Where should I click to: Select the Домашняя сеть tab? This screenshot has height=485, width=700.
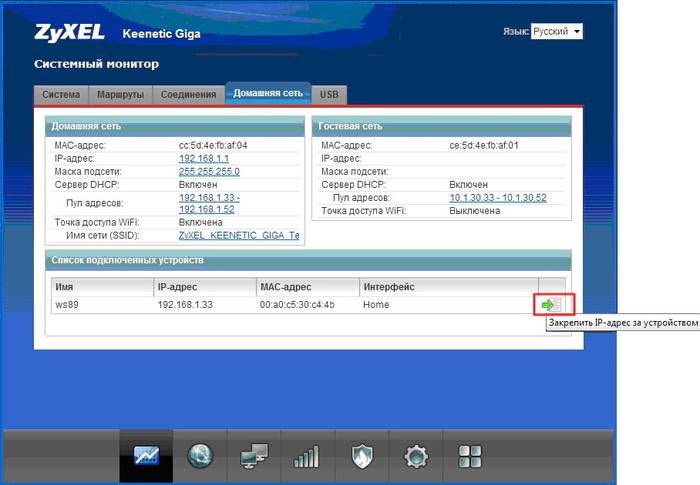point(267,94)
